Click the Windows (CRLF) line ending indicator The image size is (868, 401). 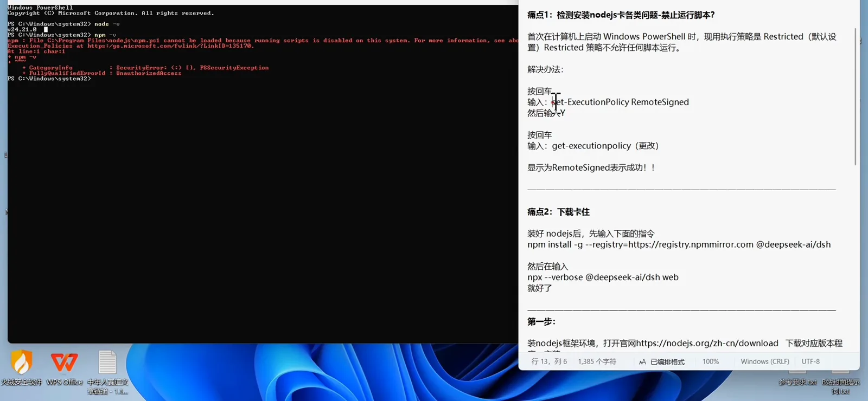[x=765, y=361]
